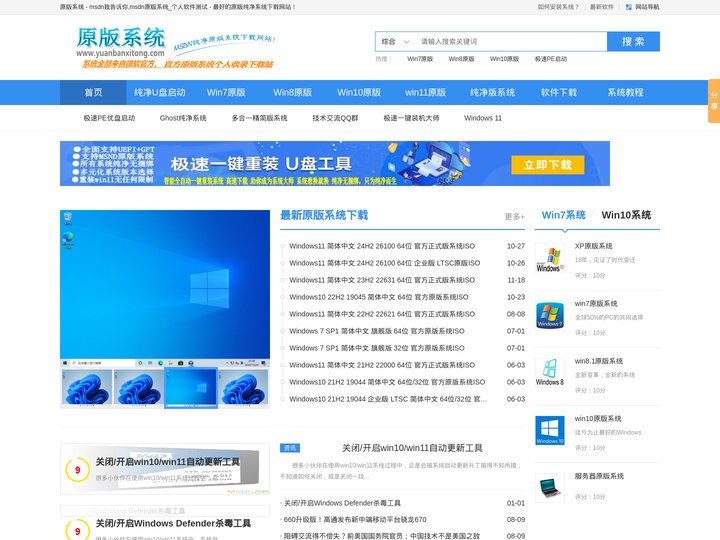720x540 pixels.
Task: Open Windows10 22H2 19045 官方原版系统ISO
Action: [379, 297]
